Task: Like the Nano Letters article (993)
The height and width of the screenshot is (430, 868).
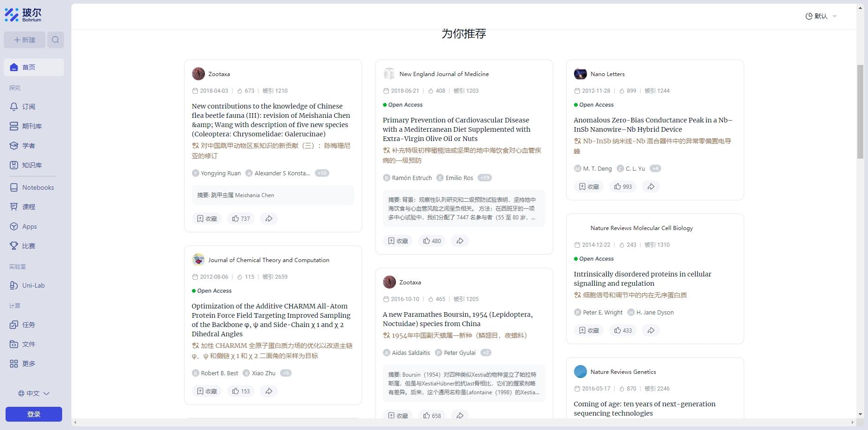Action: pos(623,186)
